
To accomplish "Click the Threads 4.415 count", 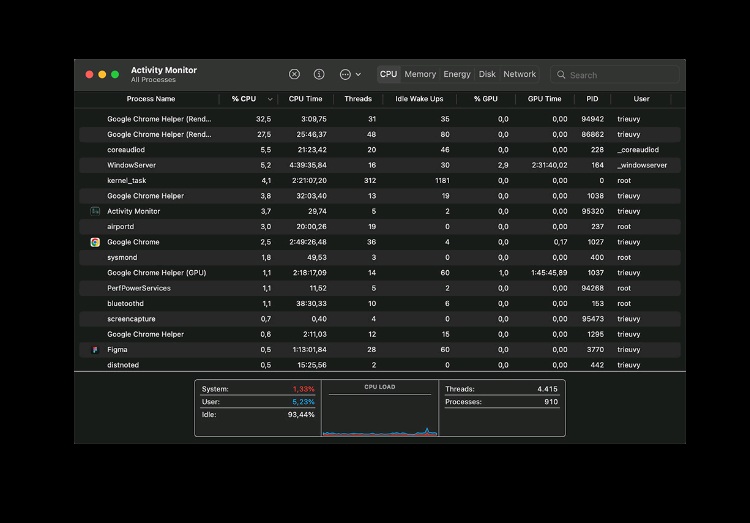I will pyautogui.click(x=547, y=389).
